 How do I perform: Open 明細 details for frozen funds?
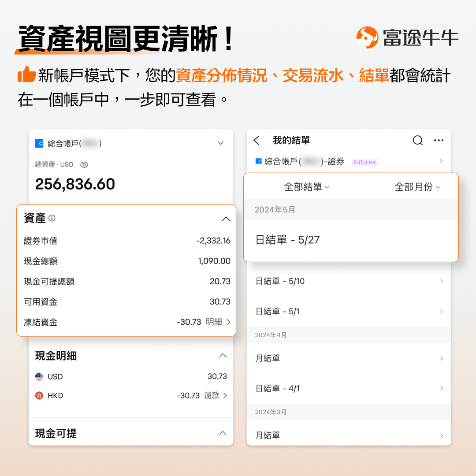coord(218,322)
